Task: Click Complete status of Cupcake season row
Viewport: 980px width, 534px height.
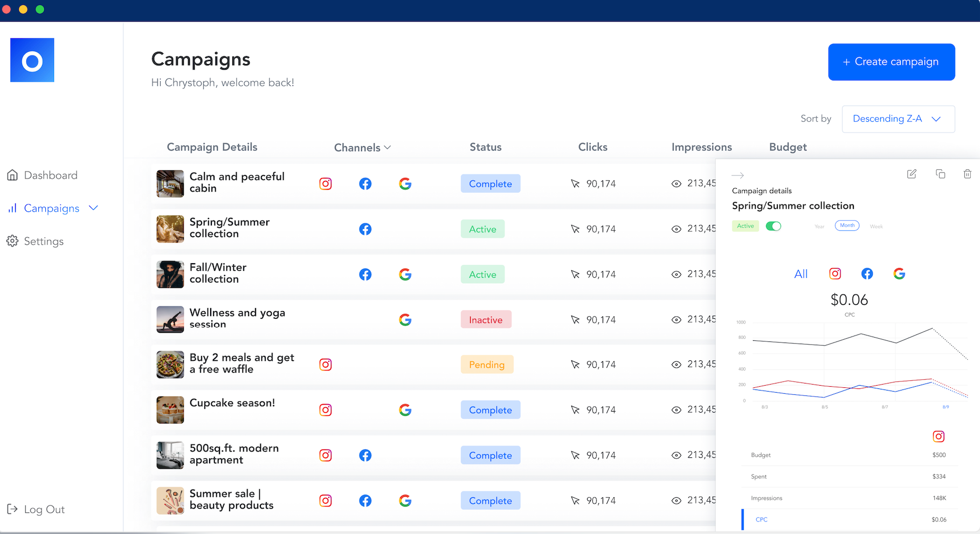Action: click(491, 410)
